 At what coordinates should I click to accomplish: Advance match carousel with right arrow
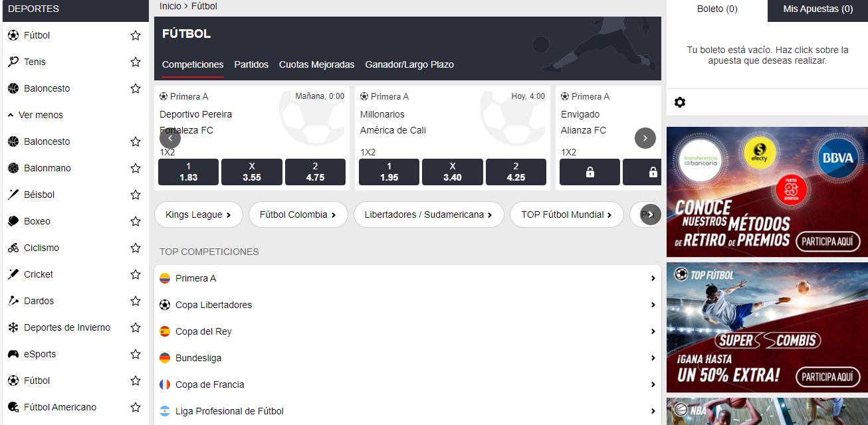point(645,138)
